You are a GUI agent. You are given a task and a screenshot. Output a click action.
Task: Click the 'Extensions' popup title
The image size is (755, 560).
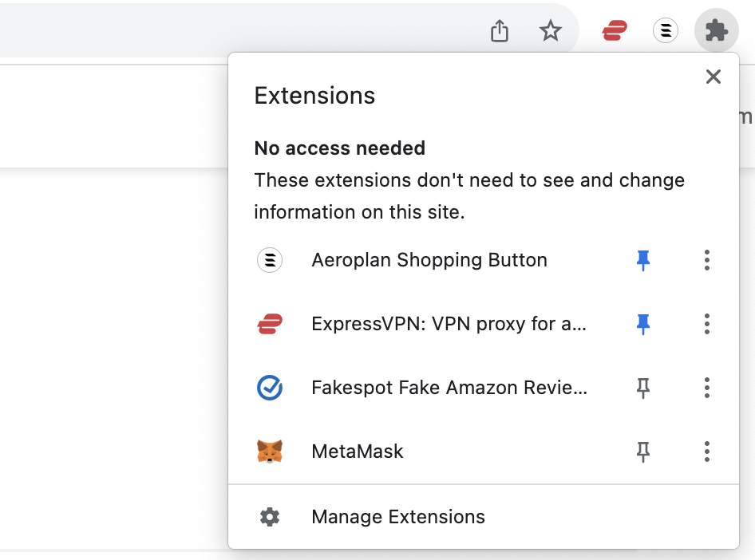314,95
